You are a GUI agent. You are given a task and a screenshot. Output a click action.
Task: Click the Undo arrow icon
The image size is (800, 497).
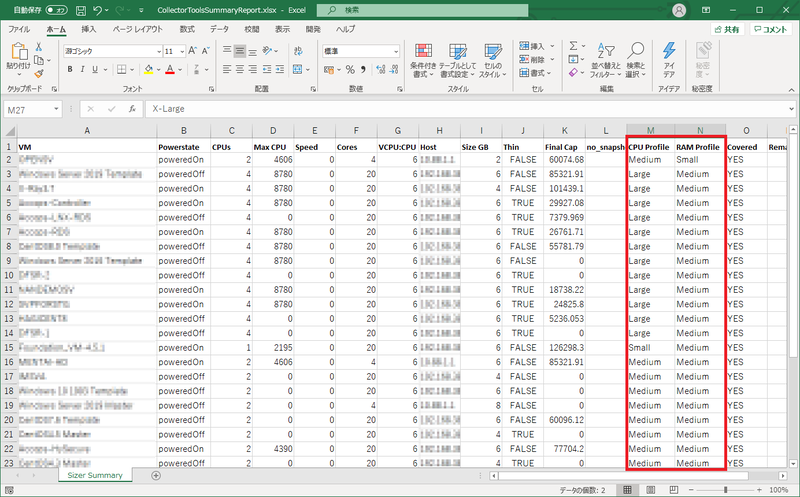point(97,10)
